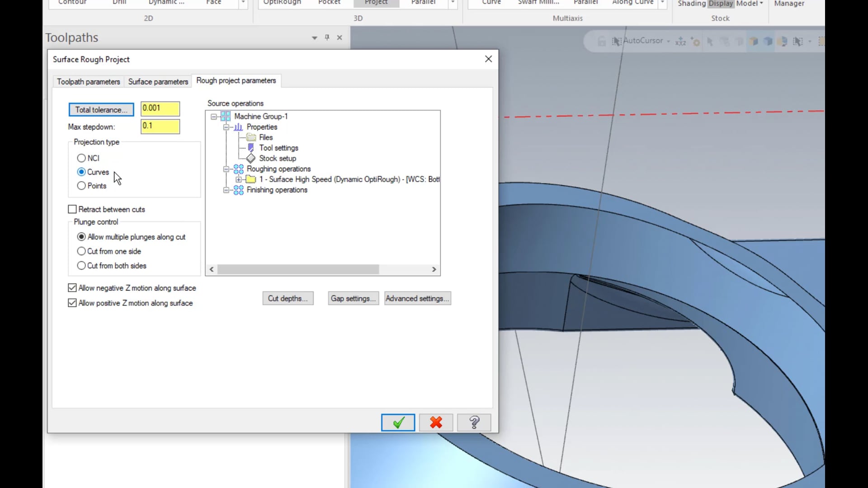868x488 pixels.
Task: Select the Curves projection type radio button
Action: [x=81, y=172]
